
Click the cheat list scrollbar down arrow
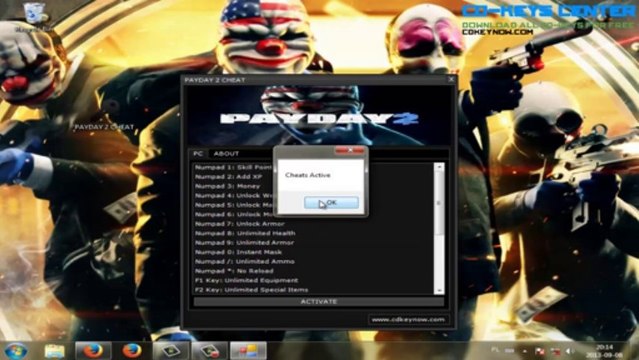pyautogui.click(x=439, y=290)
